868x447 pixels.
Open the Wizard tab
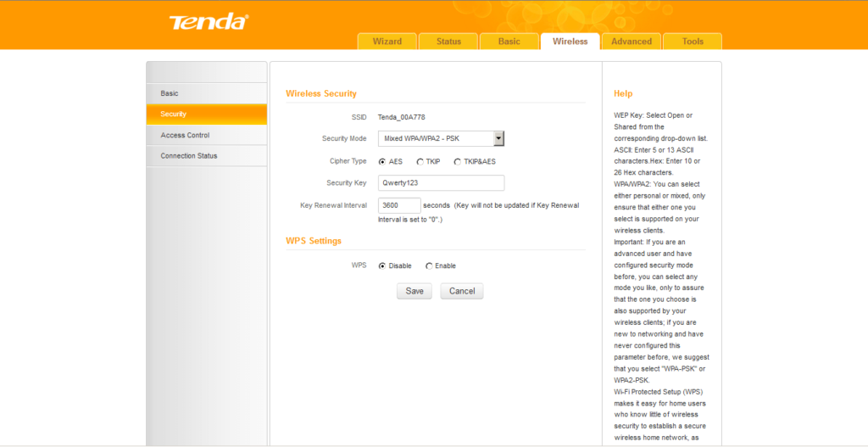point(387,42)
